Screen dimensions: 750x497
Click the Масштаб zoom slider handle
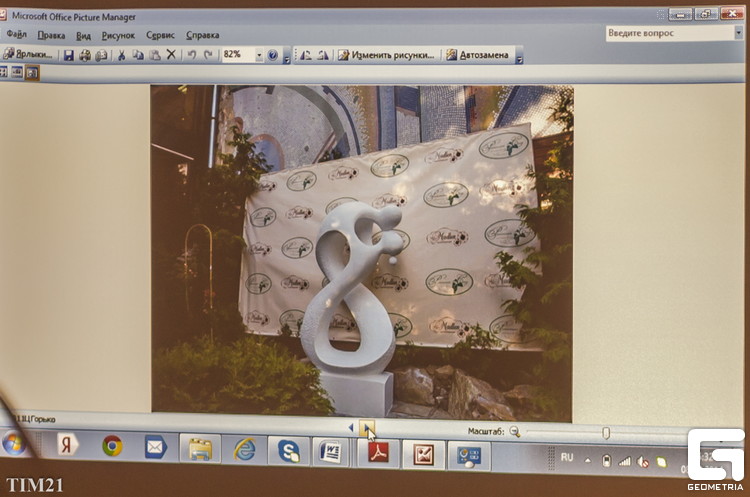tap(606, 432)
